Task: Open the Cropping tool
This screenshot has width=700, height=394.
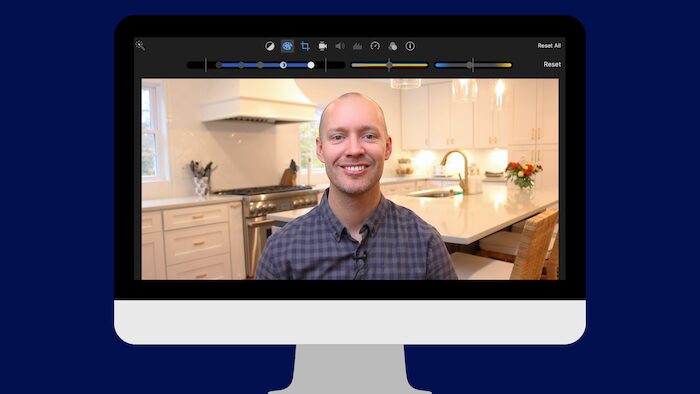Action: click(x=305, y=46)
